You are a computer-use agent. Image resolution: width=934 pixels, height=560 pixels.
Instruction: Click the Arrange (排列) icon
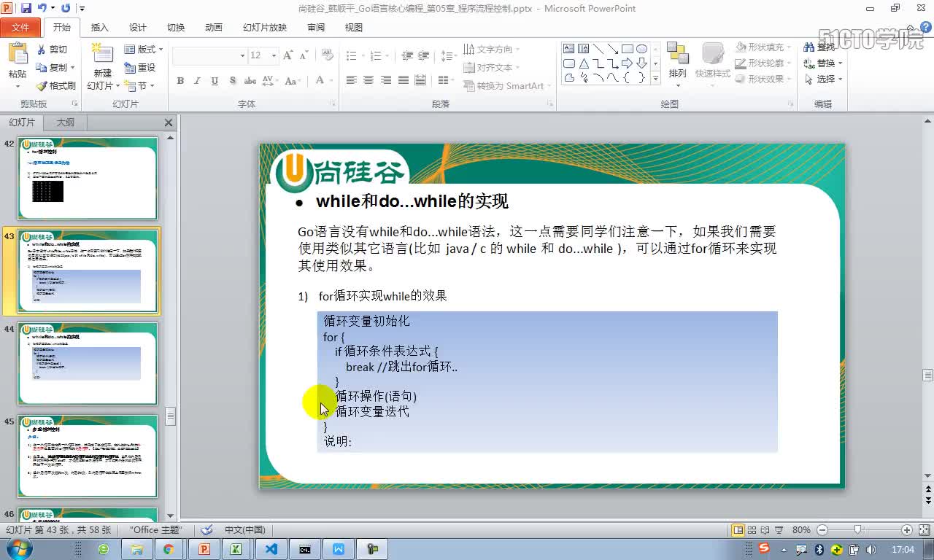pos(677,54)
